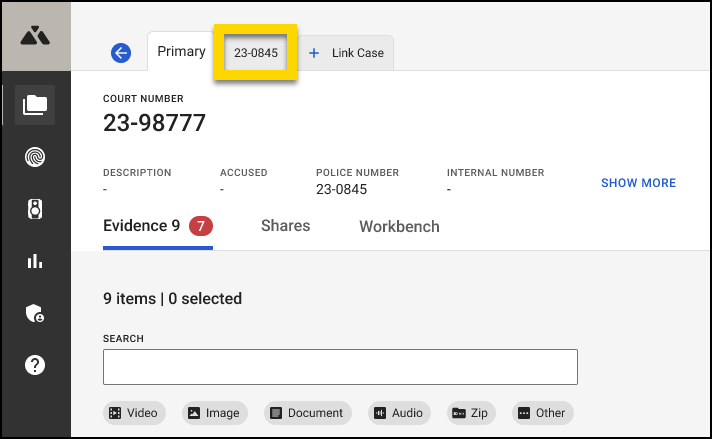
Task: Switch to the Primary tab
Action: coord(181,52)
